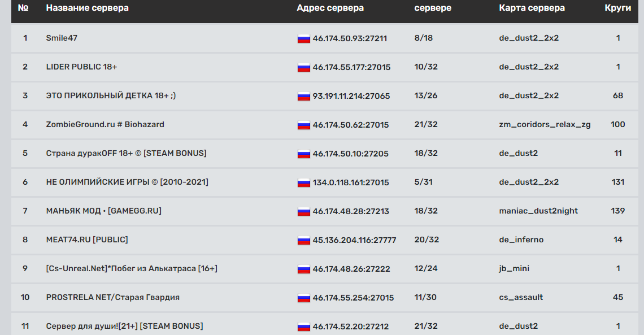
Task: Click the flag icon for ZombieGround.ru server
Action: click(303, 125)
